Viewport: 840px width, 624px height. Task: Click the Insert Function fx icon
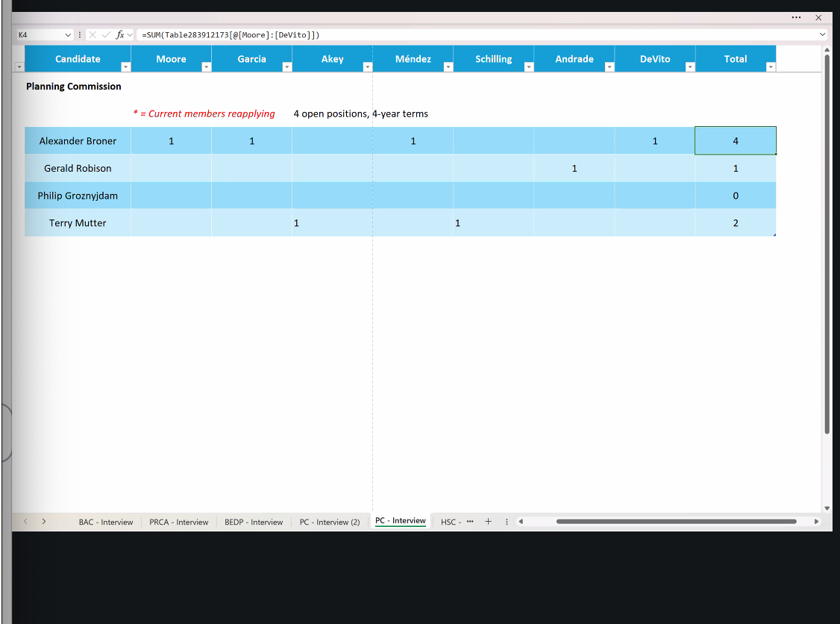(119, 35)
